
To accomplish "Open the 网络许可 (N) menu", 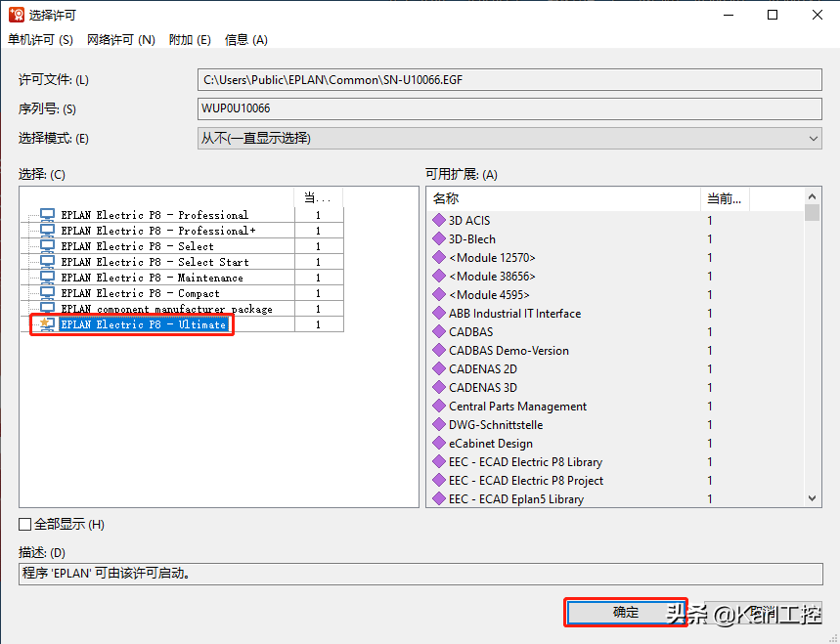I will point(121,40).
